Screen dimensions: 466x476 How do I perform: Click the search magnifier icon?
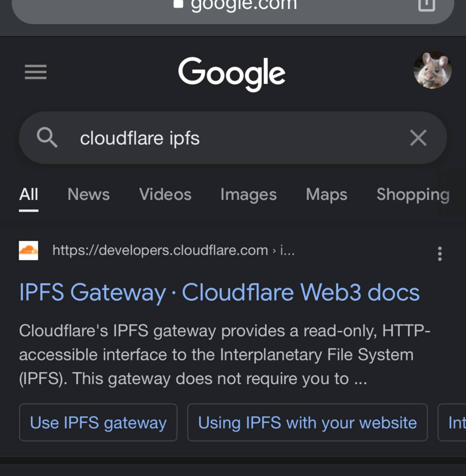click(x=47, y=138)
